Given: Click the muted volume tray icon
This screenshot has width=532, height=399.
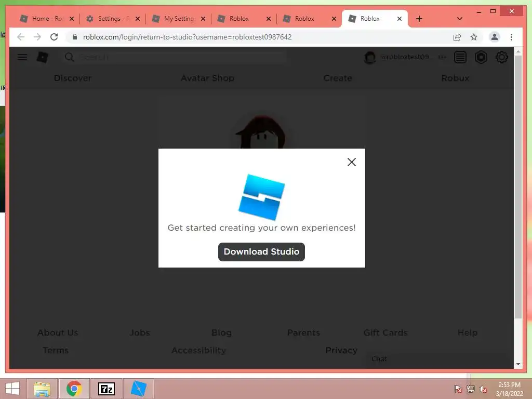Looking at the screenshot, I should (483, 389).
